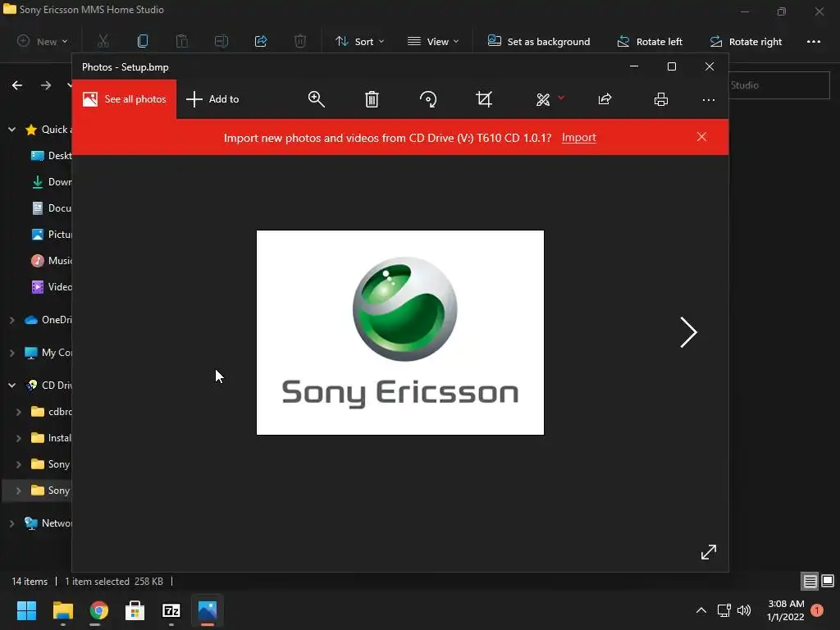Show hidden icons in system tray

coord(701,610)
